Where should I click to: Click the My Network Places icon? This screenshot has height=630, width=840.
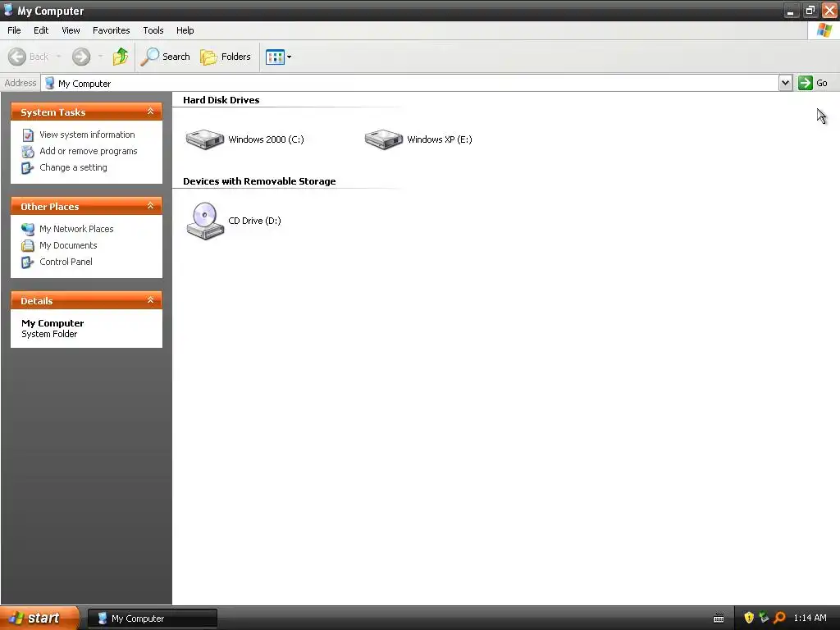coord(28,230)
